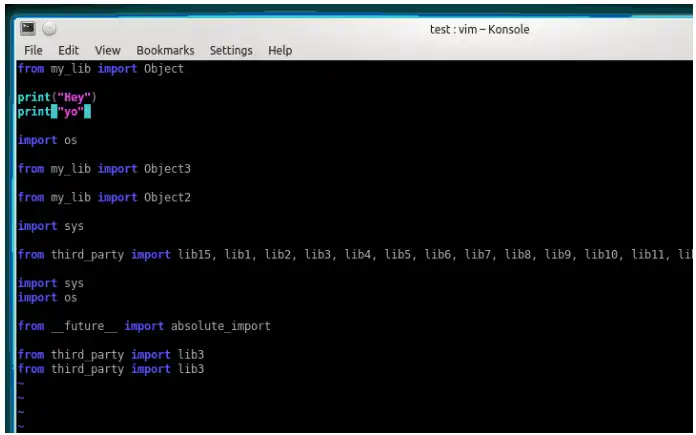Viewport: 696px width, 435px height.
Task: Click the round pin button beside terminal icon
Action: (49, 29)
